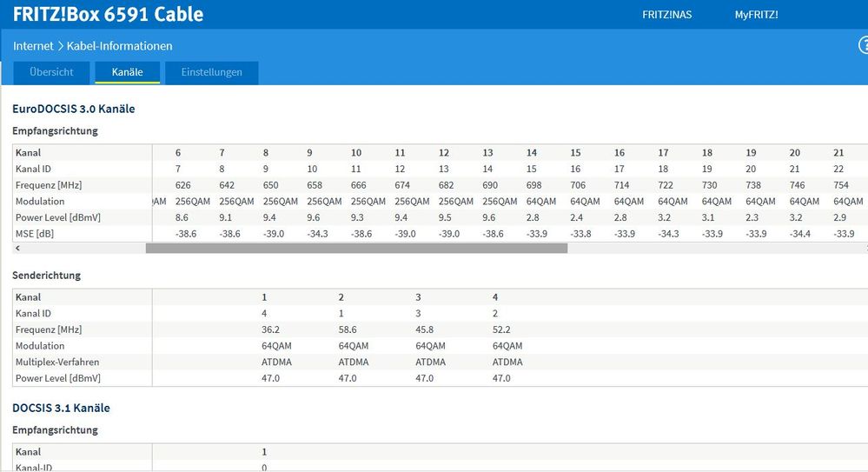Click power level 9.1 under channel 7
This screenshot has width=868, height=472.
point(225,217)
